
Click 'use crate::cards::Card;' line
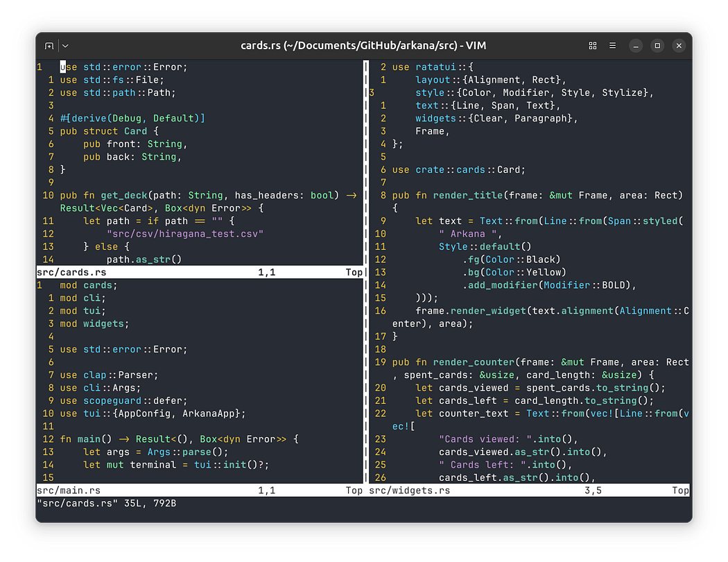459,170
